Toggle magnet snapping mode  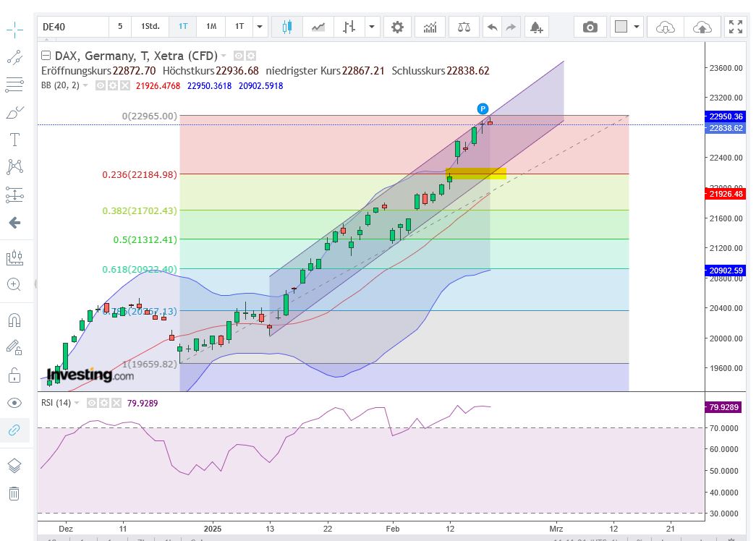[x=14, y=318]
